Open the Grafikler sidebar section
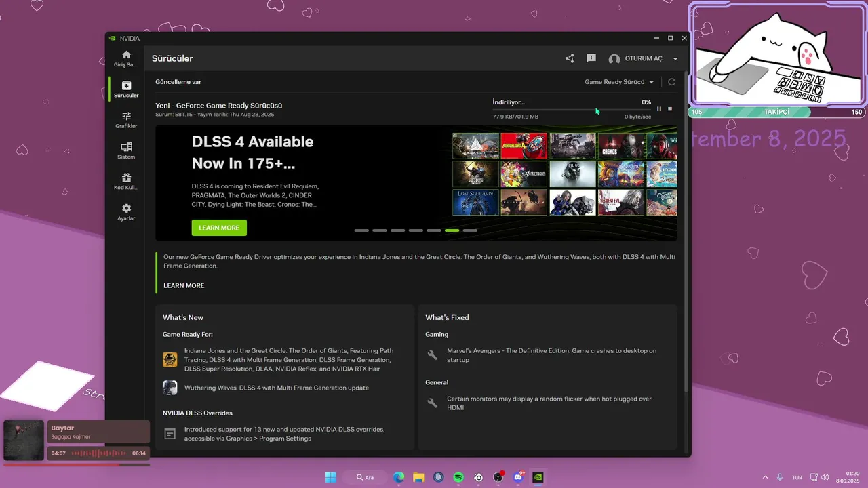The height and width of the screenshot is (488, 868). [126, 120]
